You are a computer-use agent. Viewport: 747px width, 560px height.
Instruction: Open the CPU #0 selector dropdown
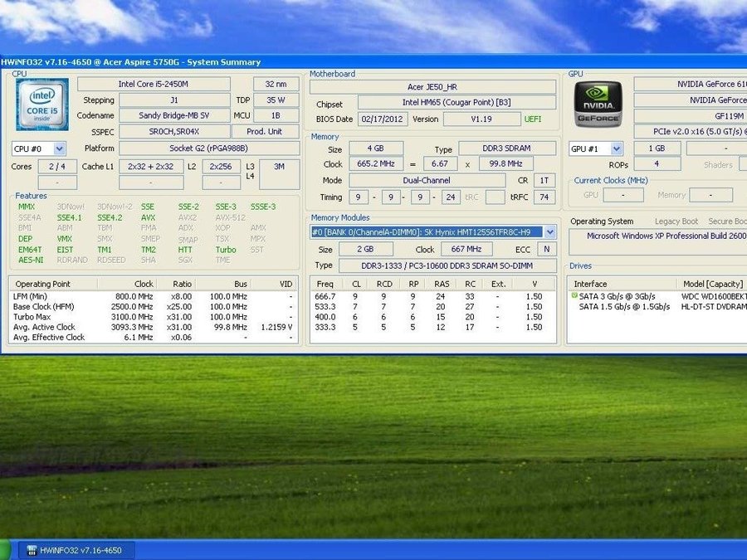[59, 149]
